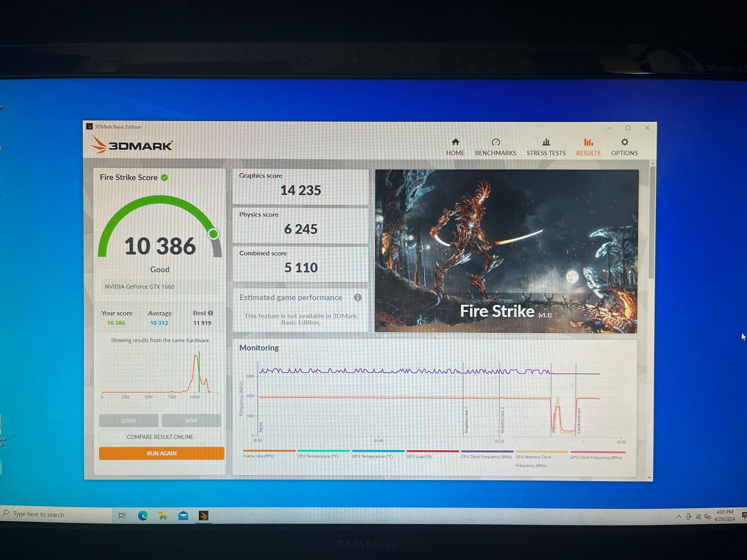Click the info icon next to Best score
The image size is (747, 560).
tap(210, 313)
